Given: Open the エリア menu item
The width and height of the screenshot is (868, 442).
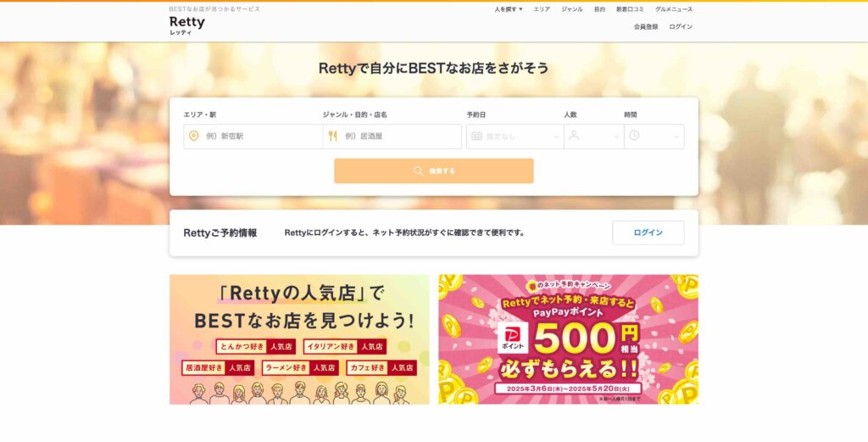Looking at the screenshot, I should click(x=542, y=9).
